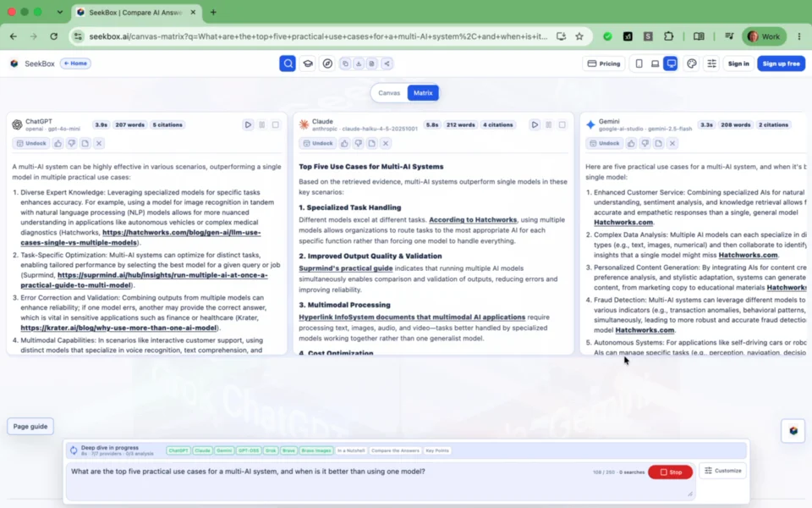812x508 pixels.
Task: Toggle the Brave provider chip
Action: pyautogui.click(x=289, y=450)
